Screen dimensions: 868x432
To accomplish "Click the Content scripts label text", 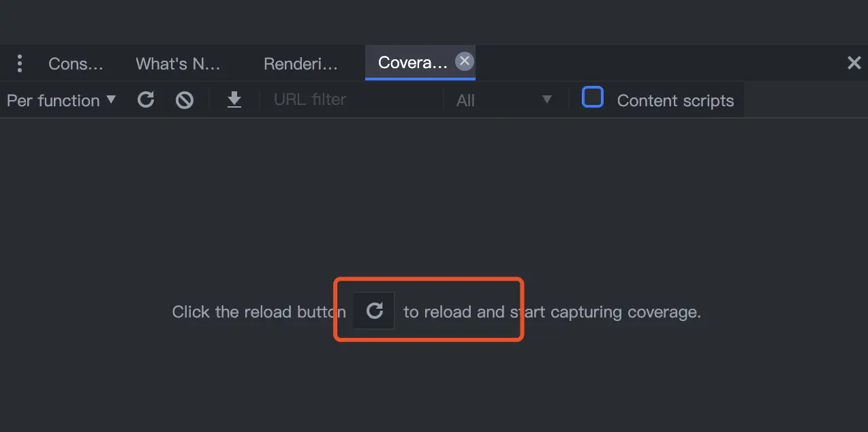I will [x=675, y=101].
